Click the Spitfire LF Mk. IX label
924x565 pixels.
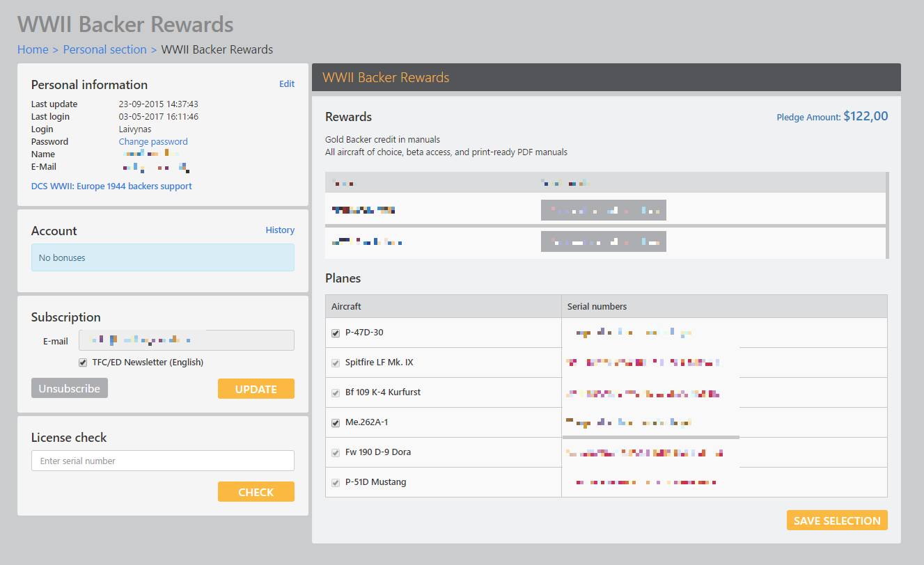379,363
